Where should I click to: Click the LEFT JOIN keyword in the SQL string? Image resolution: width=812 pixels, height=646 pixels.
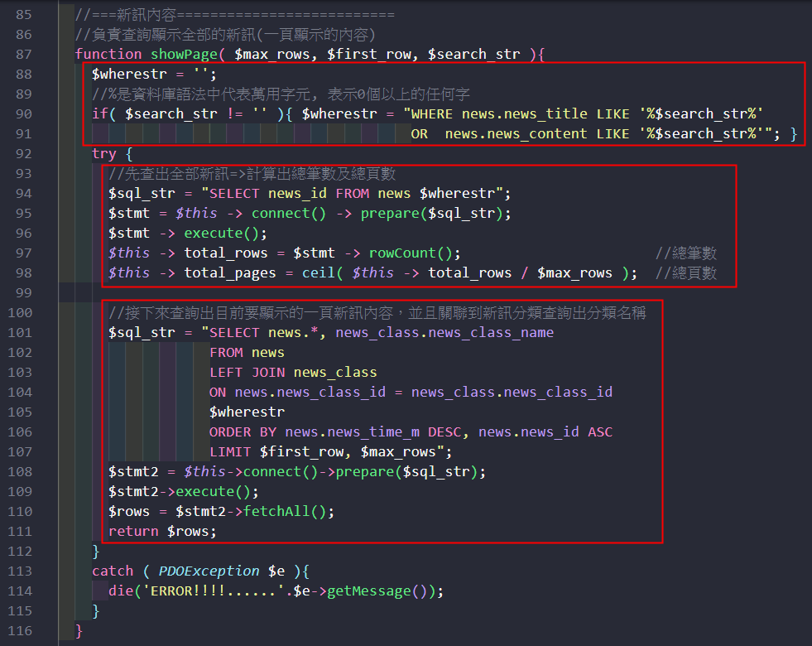coord(247,372)
